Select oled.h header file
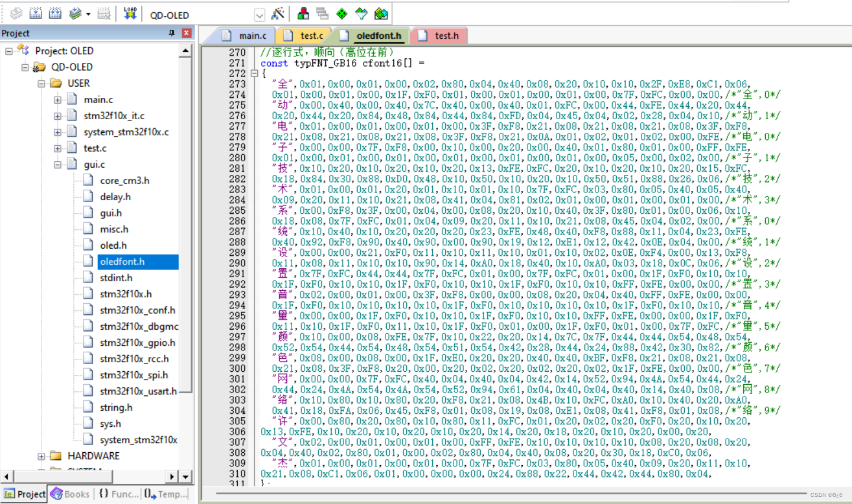This screenshot has width=852, height=504. [x=113, y=246]
